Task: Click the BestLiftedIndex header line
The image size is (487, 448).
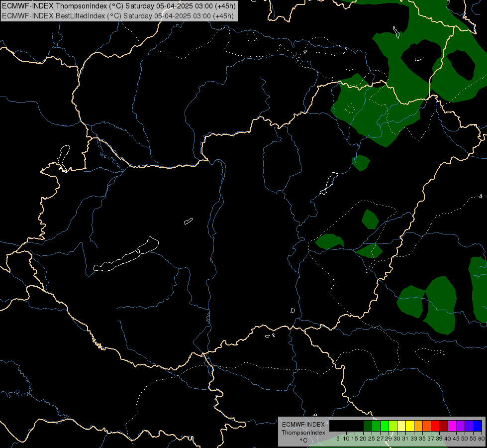Action: [118, 16]
